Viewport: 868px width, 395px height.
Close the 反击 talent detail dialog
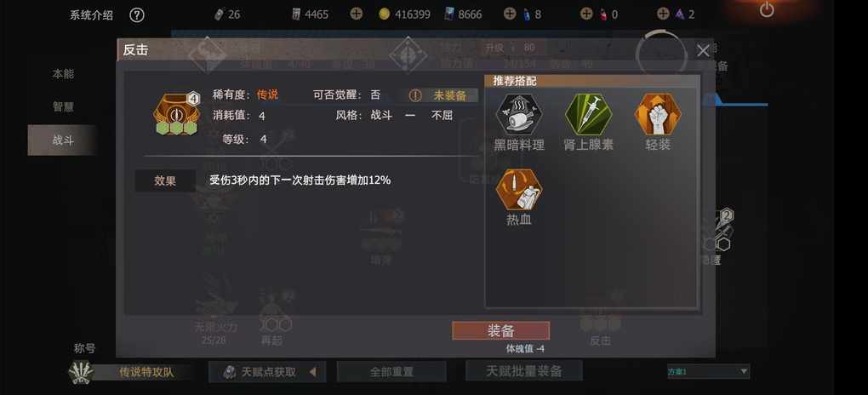tap(703, 51)
